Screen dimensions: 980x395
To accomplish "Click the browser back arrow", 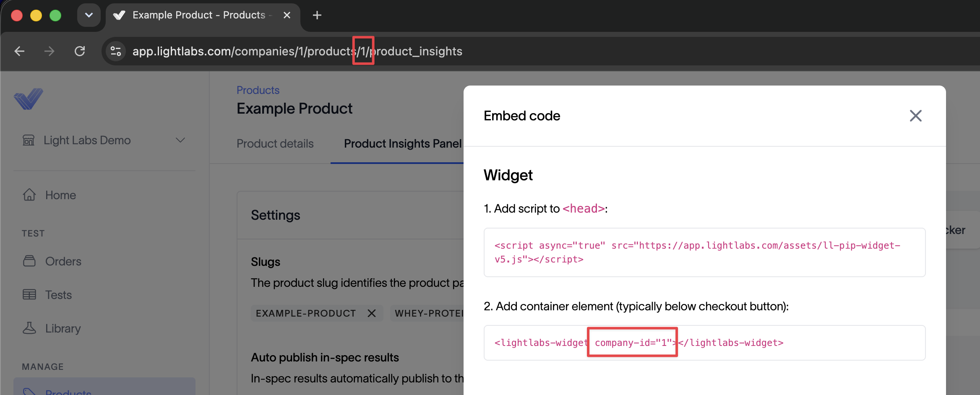I will 19,51.
